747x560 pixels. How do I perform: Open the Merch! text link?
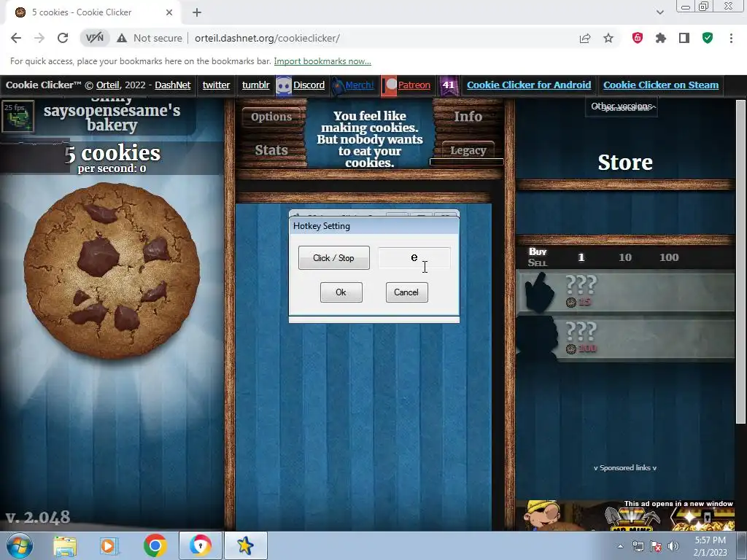tap(360, 85)
